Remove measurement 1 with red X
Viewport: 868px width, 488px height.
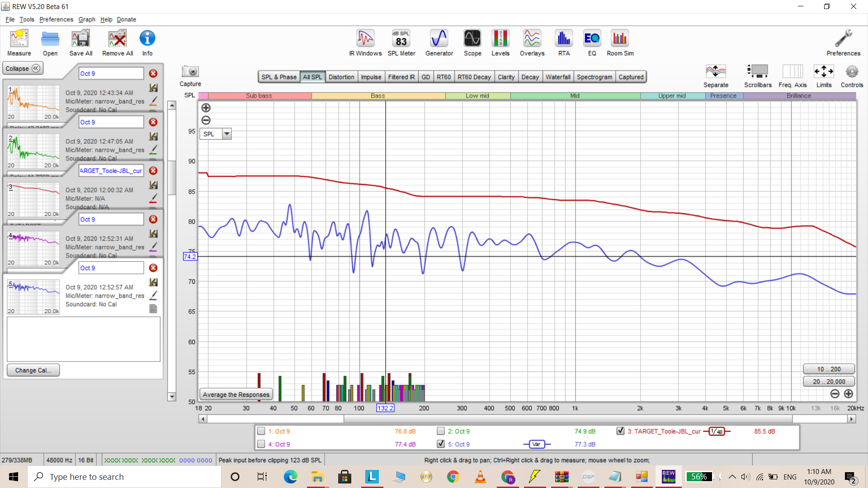tap(153, 74)
